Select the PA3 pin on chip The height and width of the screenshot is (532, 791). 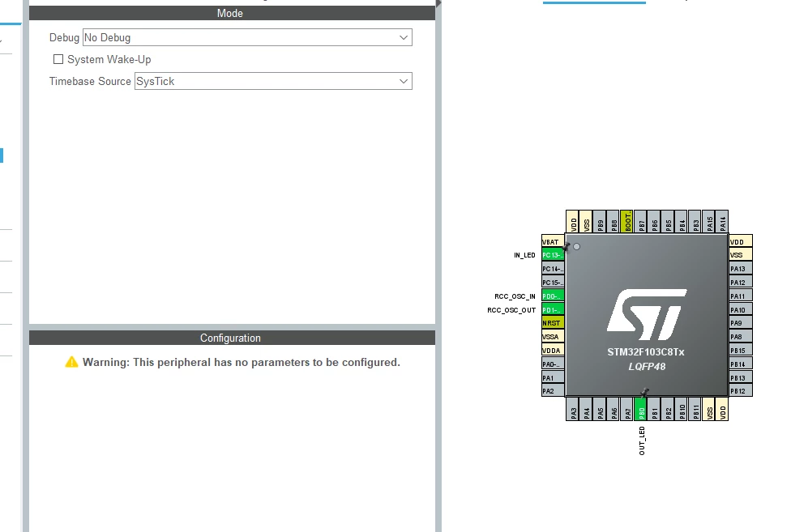click(572, 409)
